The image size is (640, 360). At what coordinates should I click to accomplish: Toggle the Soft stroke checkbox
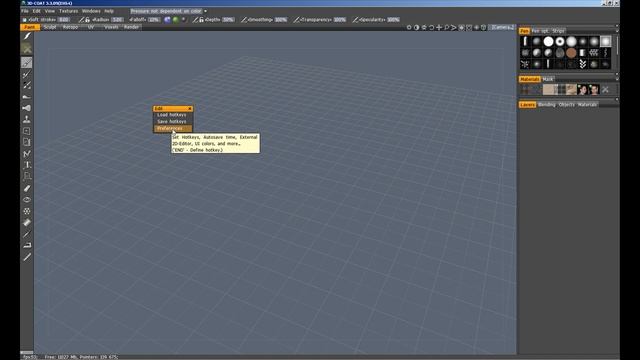(24, 20)
